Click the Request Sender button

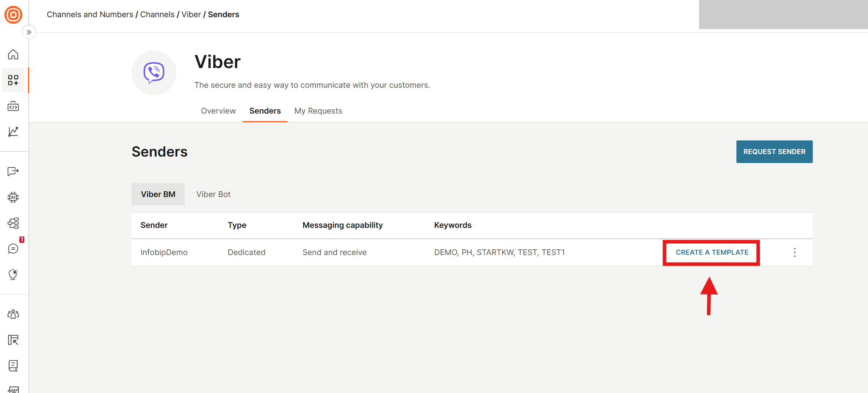[774, 152]
